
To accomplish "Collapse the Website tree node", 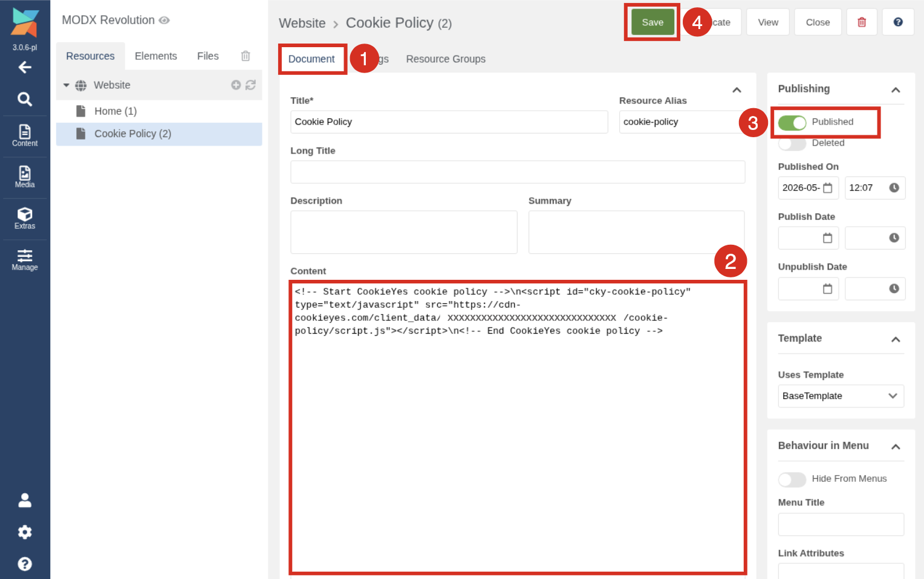I will click(x=67, y=85).
